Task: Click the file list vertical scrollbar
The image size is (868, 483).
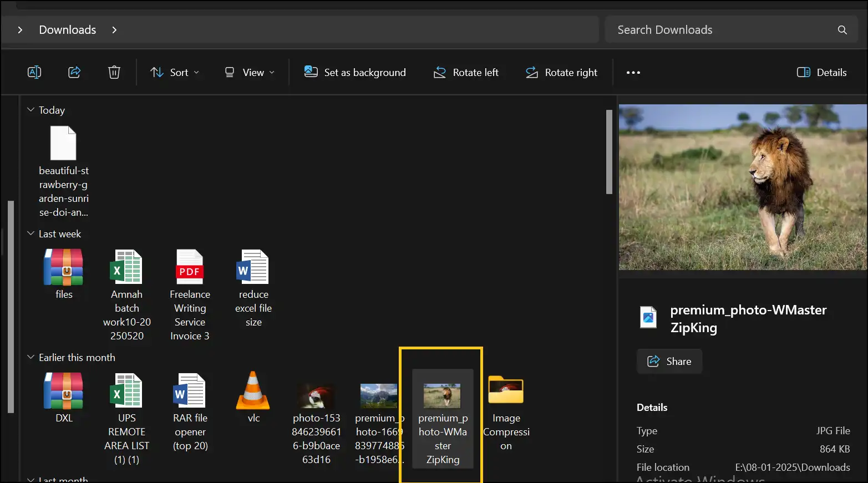Action: coord(609,151)
